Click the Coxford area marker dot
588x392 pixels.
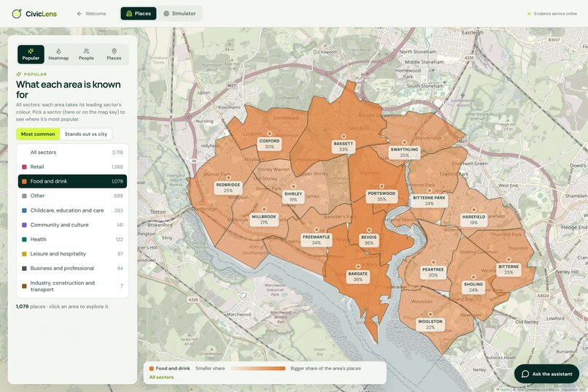pyautogui.click(x=269, y=134)
